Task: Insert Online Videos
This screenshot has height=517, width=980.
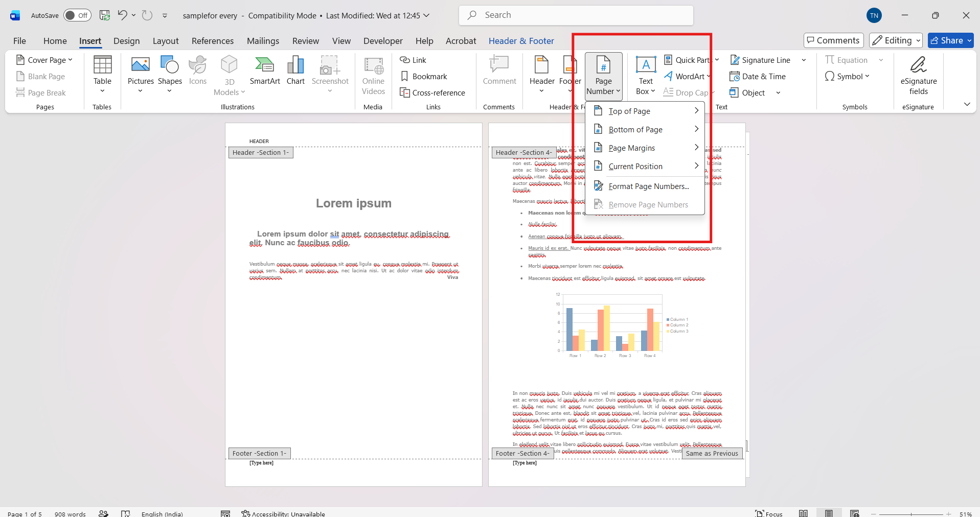Action: click(373, 75)
